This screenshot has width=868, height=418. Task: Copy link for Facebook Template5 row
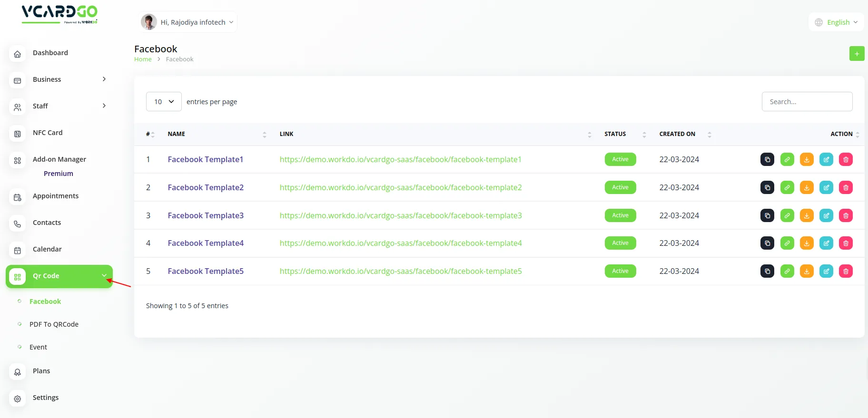pos(767,271)
